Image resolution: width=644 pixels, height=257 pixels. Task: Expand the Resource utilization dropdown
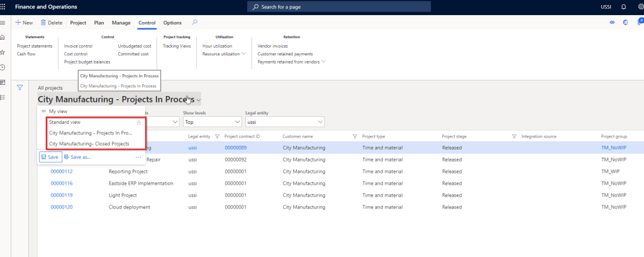(x=243, y=54)
